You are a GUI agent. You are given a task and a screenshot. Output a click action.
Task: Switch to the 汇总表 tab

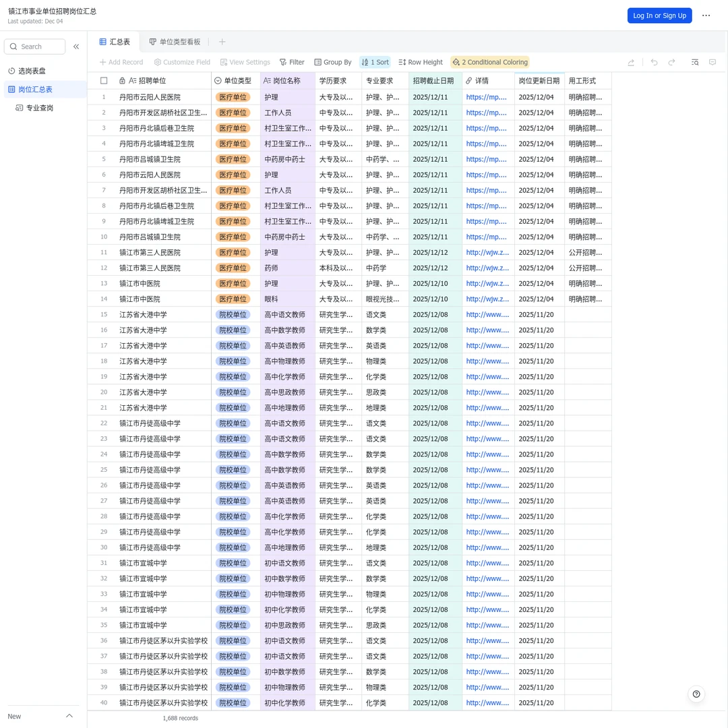click(x=115, y=42)
